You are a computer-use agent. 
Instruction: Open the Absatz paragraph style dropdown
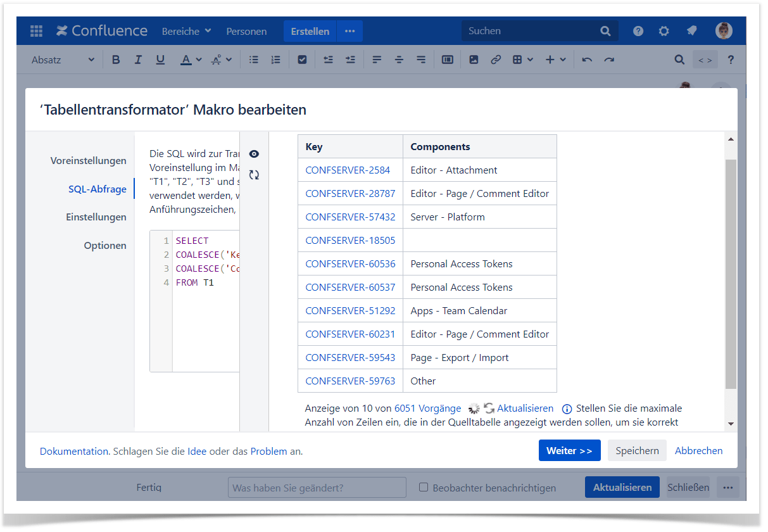click(x=61, y=59)
